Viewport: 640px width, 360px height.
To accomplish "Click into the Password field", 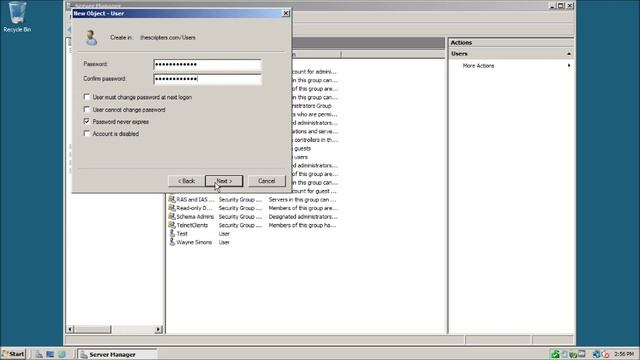I will coord(207,64).
